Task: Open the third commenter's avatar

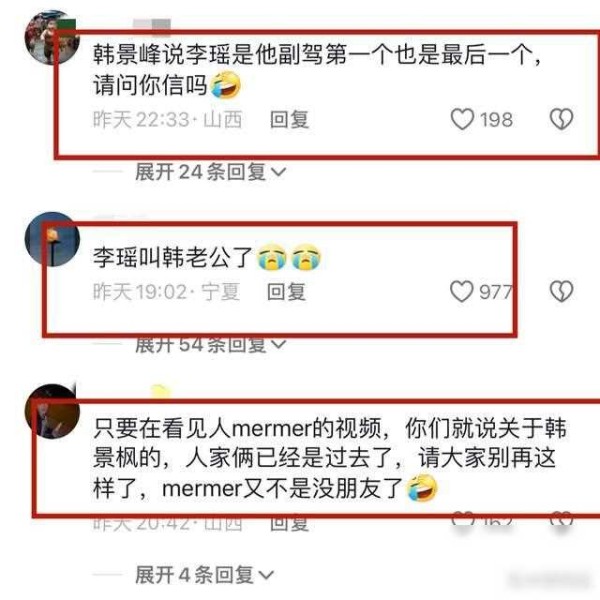Action: pos(52,411)
